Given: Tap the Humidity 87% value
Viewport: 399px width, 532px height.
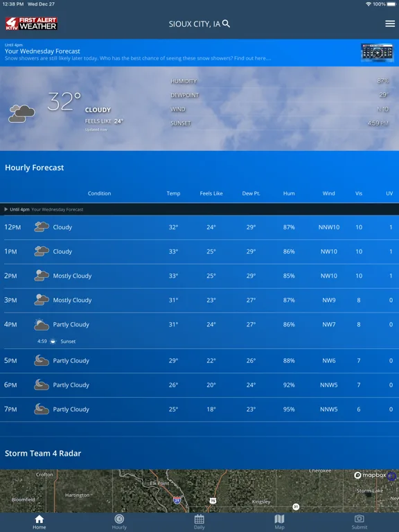Looking at the screenshot, I should [x=382, y=81].
